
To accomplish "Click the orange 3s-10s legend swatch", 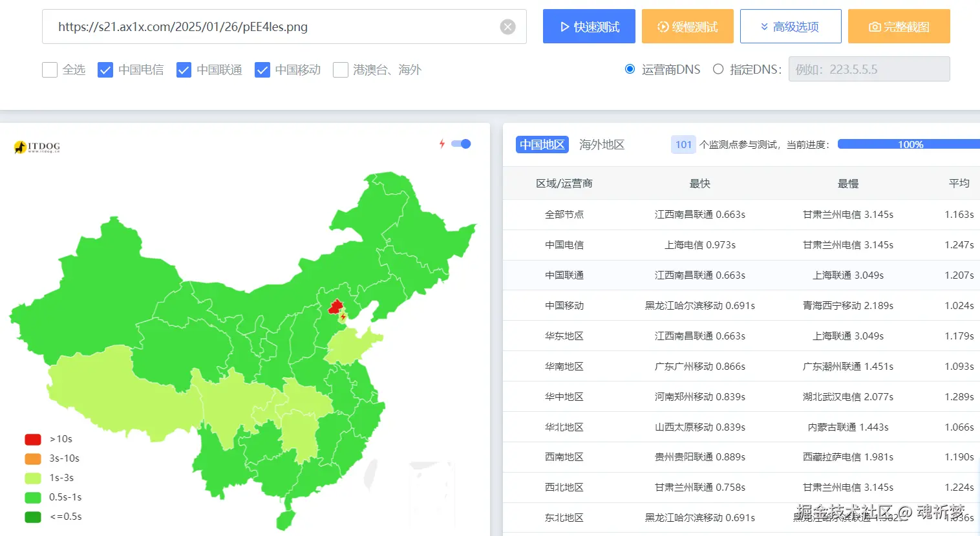I will pos(33,458).
